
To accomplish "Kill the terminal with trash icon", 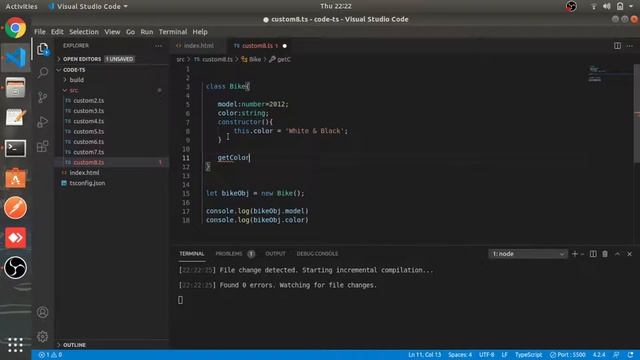I will pyautogui.click(x=605, y=254).
